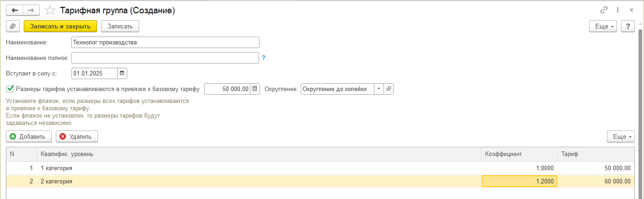Viewport: 644px width, 199px height.
Task: Open rounding method form with open icon
Action: (389, 89)
